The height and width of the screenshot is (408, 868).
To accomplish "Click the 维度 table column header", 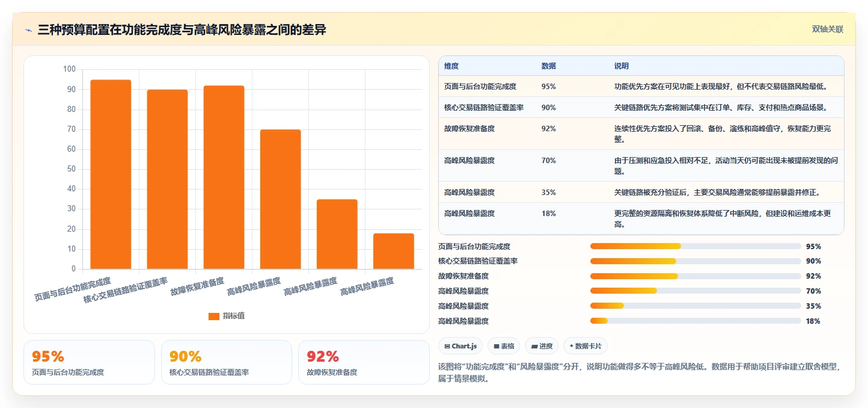I will point(451,66).
